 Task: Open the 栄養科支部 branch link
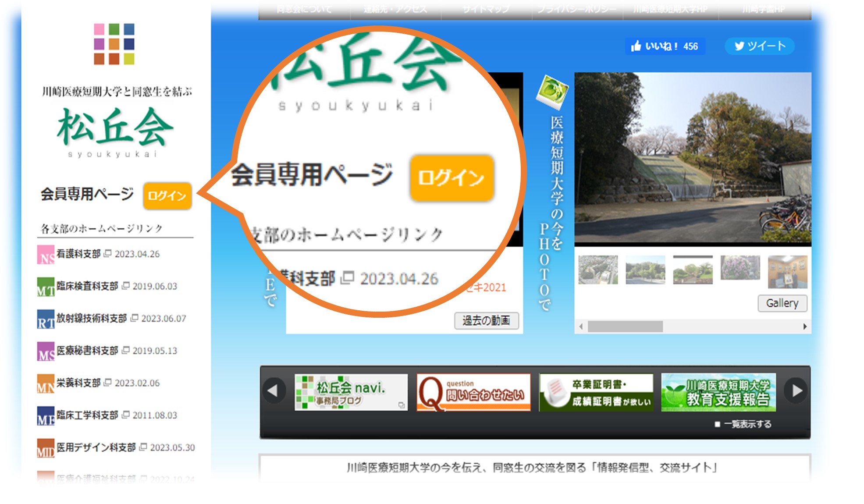pos(78,383)
